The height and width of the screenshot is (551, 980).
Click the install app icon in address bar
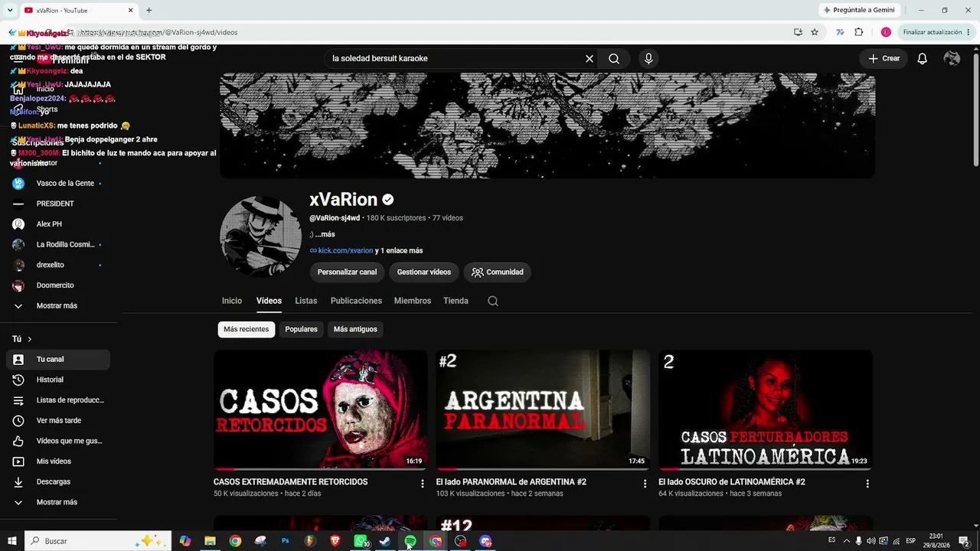pos(798,32)
